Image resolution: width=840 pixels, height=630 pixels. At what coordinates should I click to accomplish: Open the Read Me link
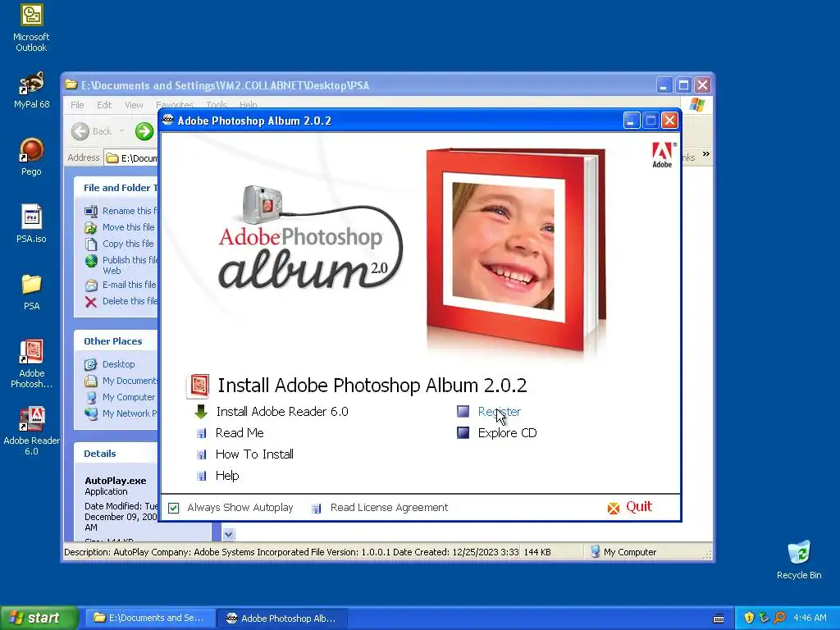point(240,433)
